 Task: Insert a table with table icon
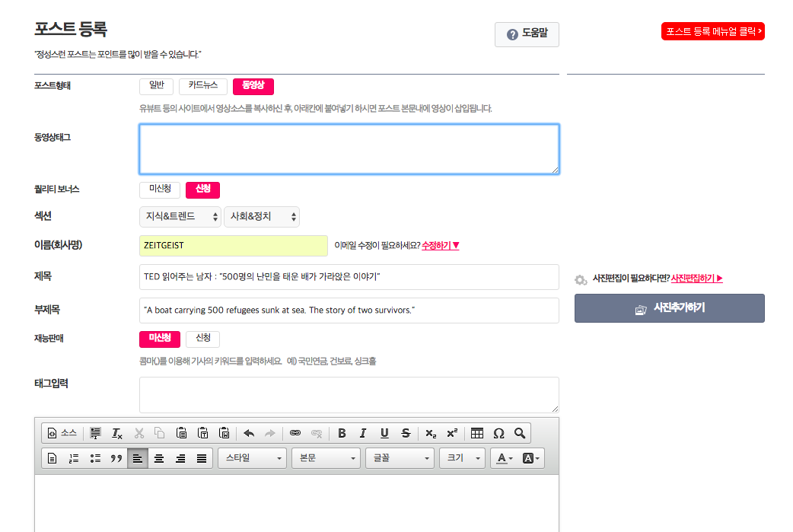(477, 433)
